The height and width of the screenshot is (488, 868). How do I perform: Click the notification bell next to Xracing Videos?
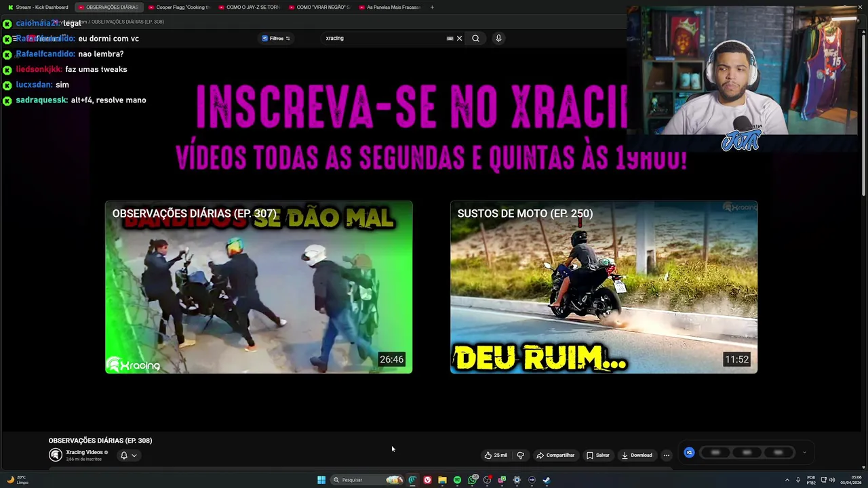tap(123, 455)
